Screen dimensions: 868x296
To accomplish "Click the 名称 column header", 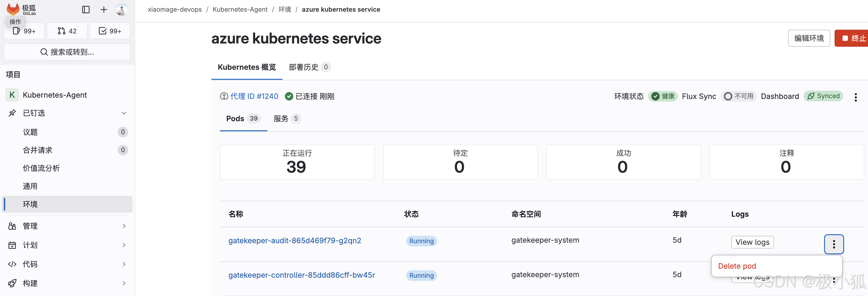I will pos(236,214).
